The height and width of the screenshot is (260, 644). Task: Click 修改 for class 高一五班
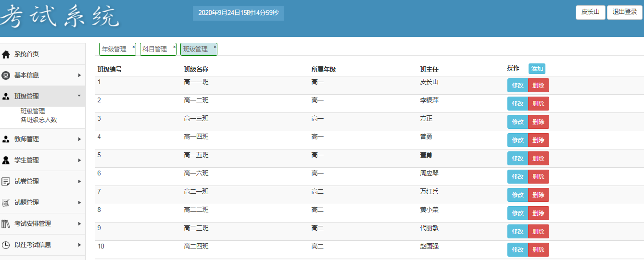pyautogui.click(x=518, y=159)
